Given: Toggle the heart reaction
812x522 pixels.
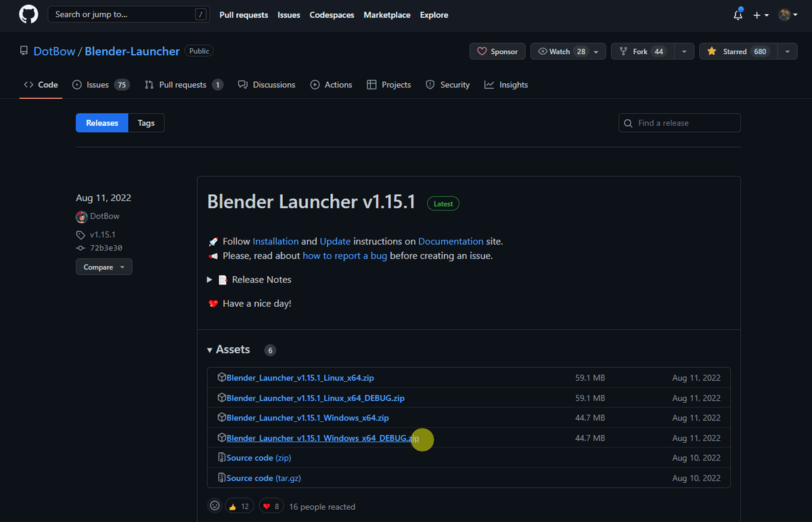Looking at the screenshot, I should pyautogui.click(x=271, y=505).
